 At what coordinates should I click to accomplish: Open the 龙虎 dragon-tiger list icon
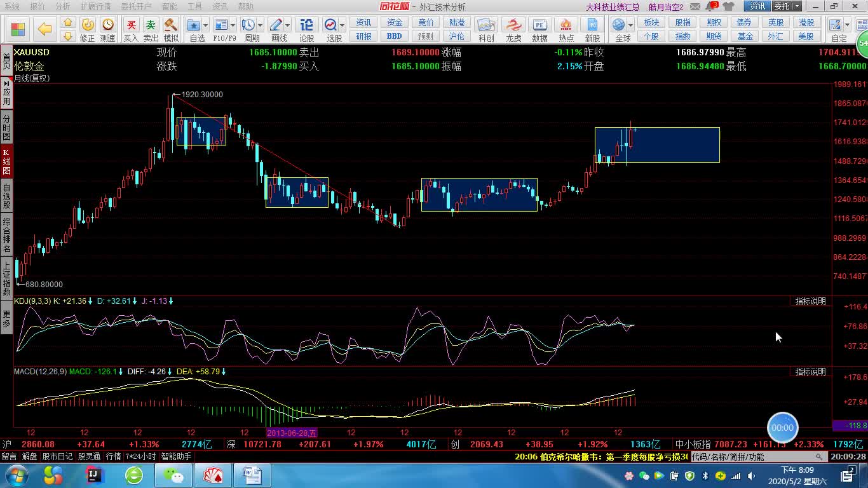click(x=513, y=29)
